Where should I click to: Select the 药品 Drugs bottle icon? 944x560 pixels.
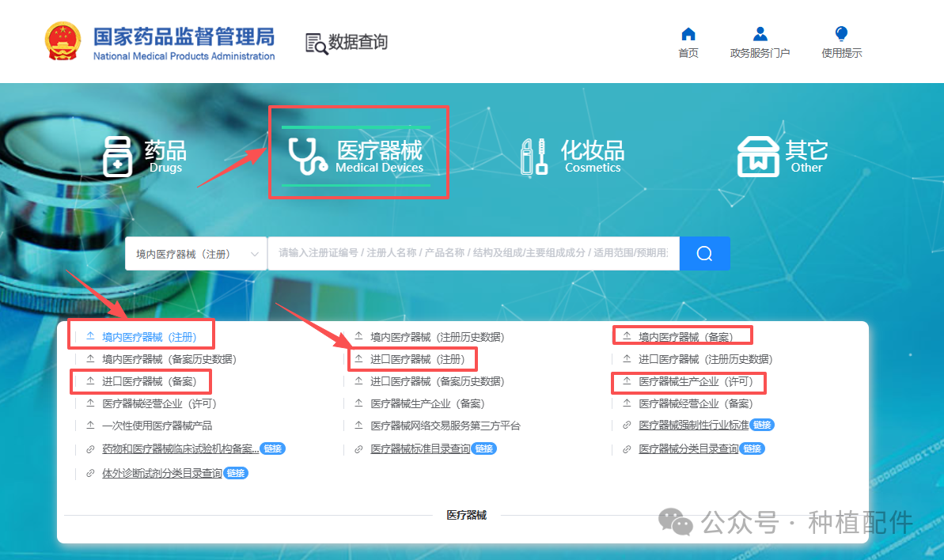117,157
